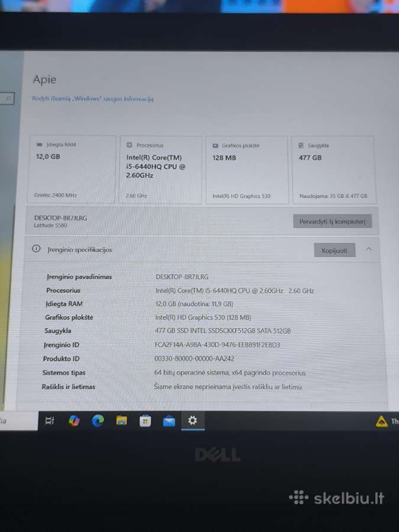
Task: Click the graphics card icon in Grafikos plokštė card
Action: coord(215,145)
